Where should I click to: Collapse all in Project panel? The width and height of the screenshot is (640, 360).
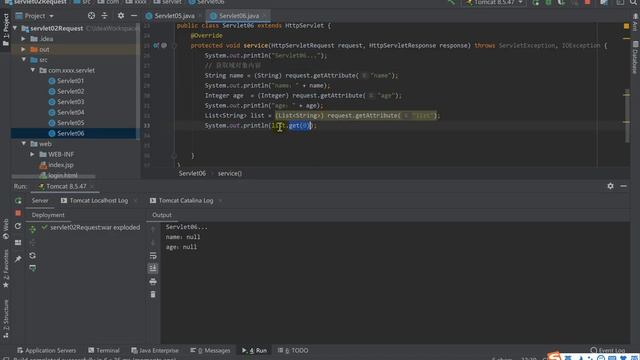104,16
